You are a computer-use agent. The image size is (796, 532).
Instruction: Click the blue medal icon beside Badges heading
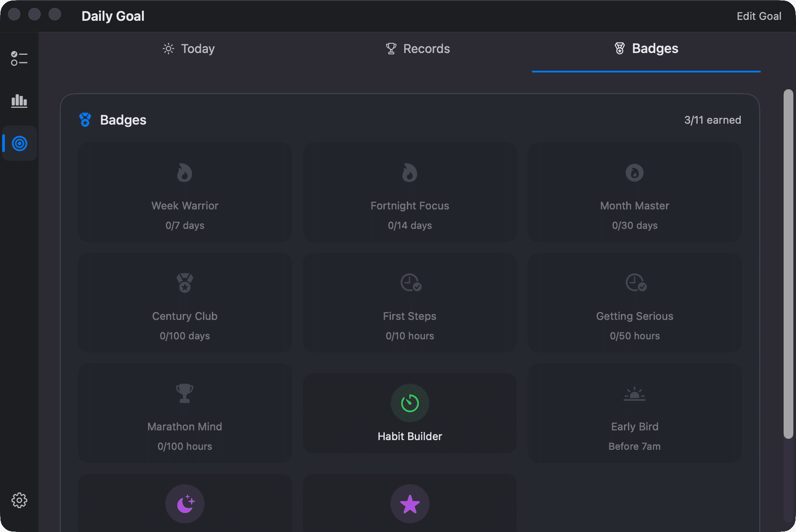[85, 120]
